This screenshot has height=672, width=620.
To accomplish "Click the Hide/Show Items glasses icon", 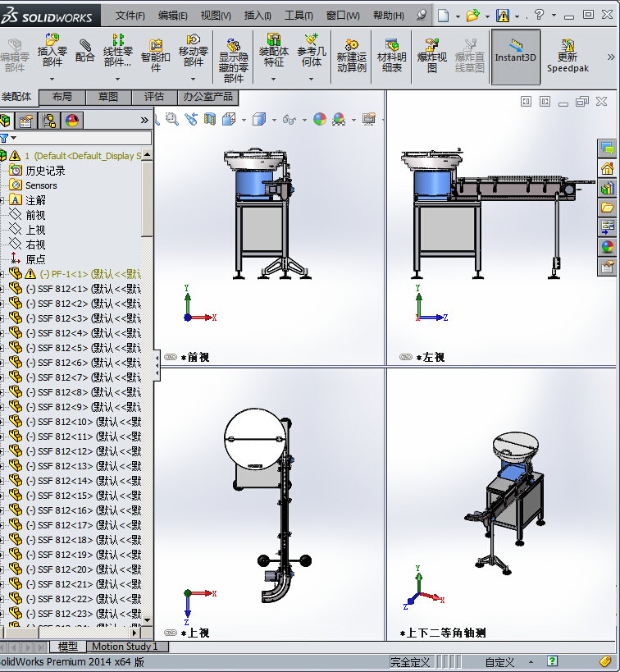I will tap(289, 119).
